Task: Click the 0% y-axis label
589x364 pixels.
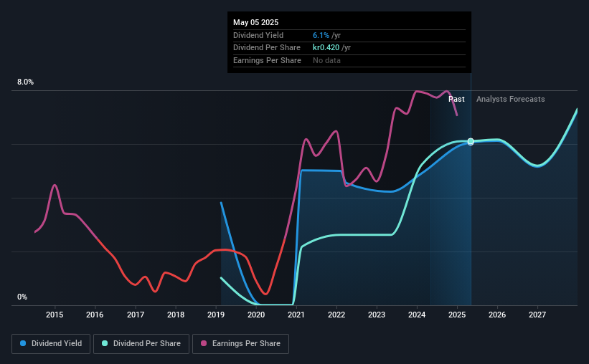Action: (22, 297)
